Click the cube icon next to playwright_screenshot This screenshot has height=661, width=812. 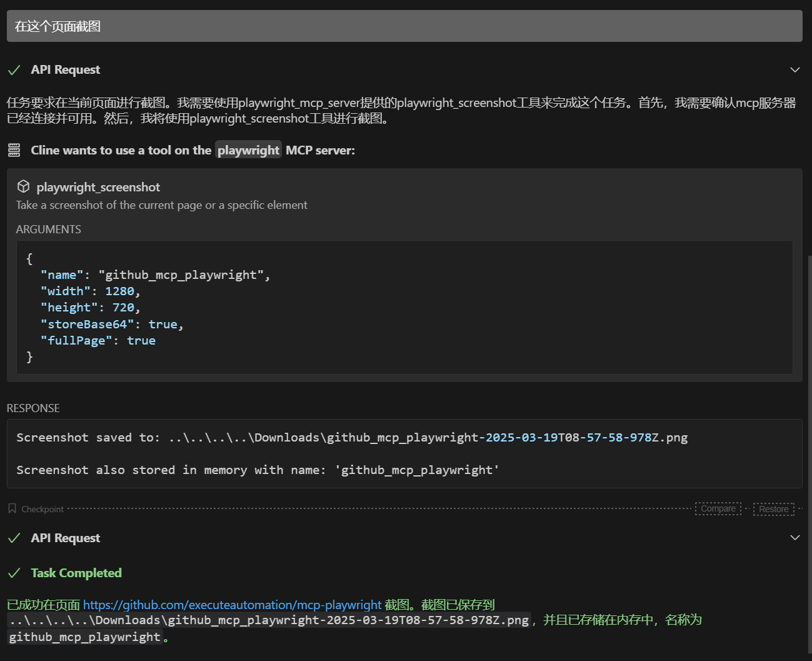click(23, 186)
